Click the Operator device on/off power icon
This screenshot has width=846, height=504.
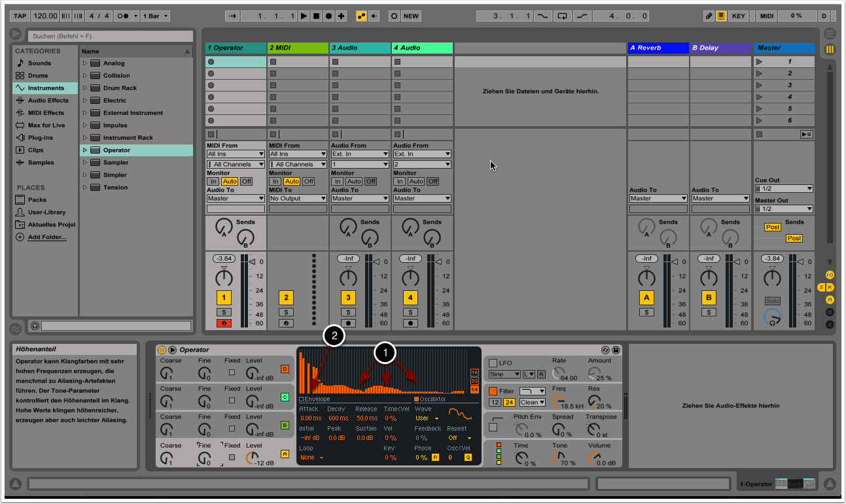click(x=162, y=350)
